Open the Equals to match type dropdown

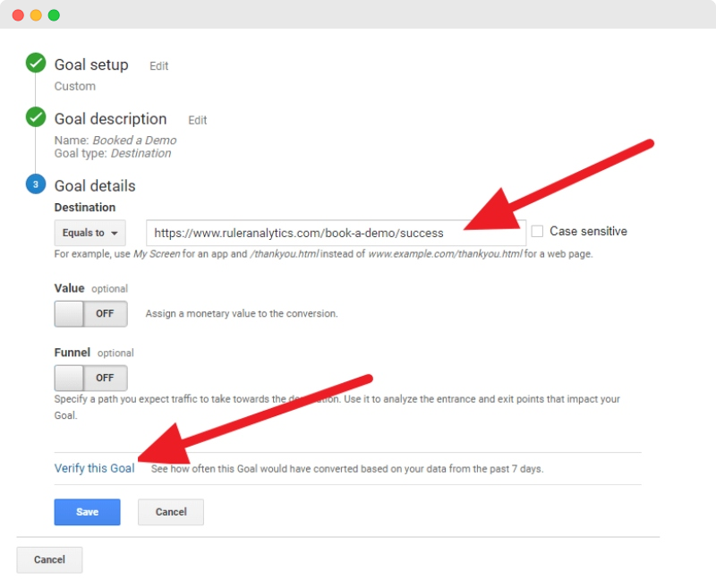tap(90, 233)
